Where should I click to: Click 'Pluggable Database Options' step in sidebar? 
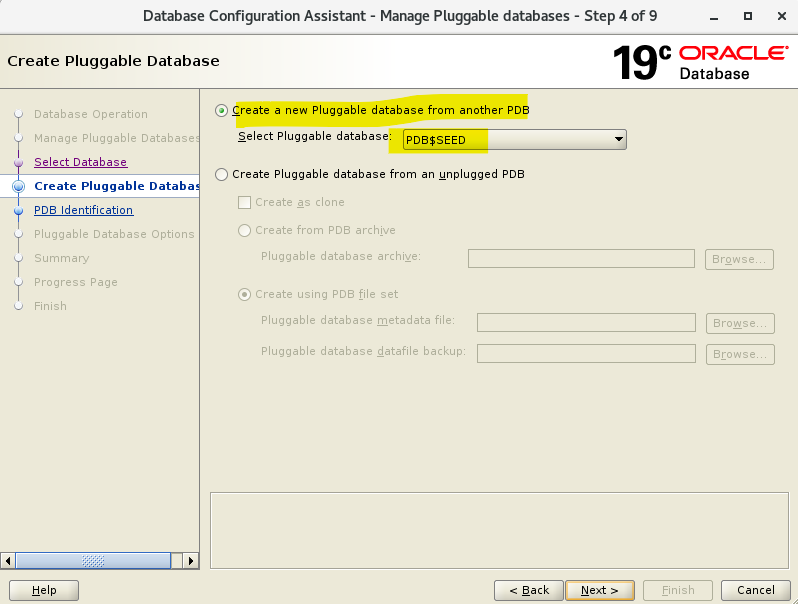(x=114, y=234)
